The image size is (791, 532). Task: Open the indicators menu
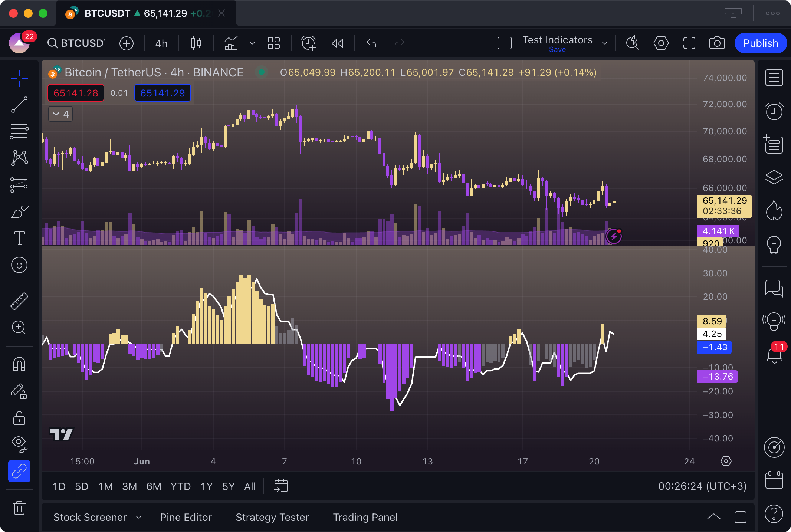click(231, 43)
